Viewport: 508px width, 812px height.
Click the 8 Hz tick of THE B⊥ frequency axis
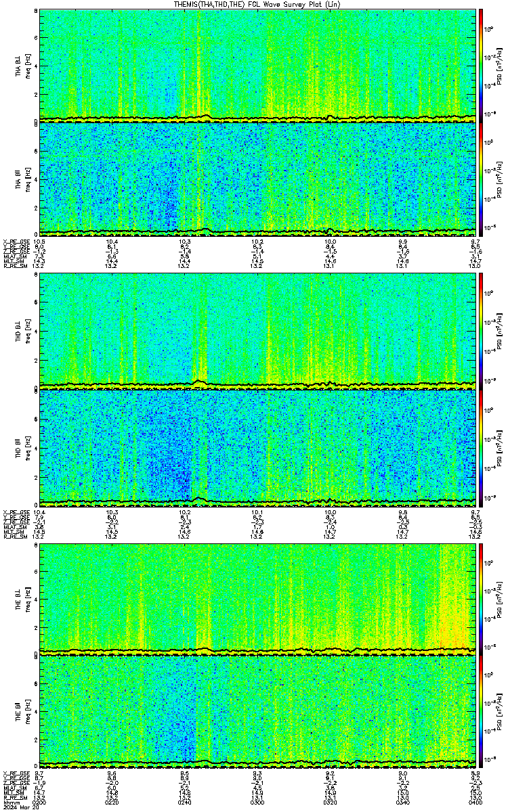coord(35,544)
